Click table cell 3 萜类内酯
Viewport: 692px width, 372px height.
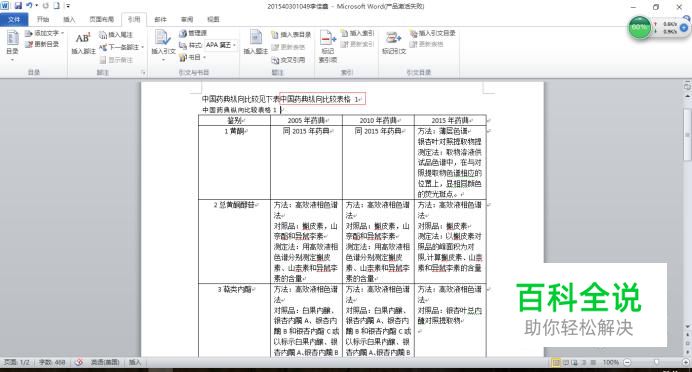tap(234, 320)
